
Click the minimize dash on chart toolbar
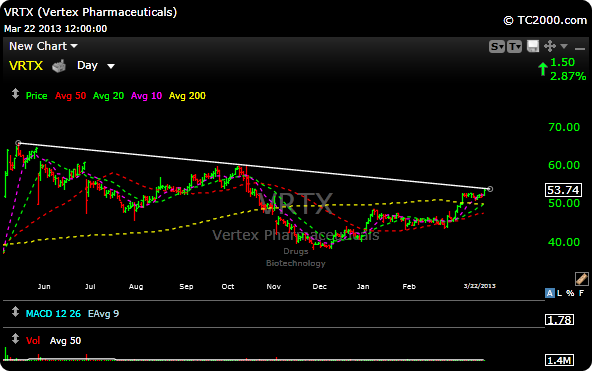579,49
